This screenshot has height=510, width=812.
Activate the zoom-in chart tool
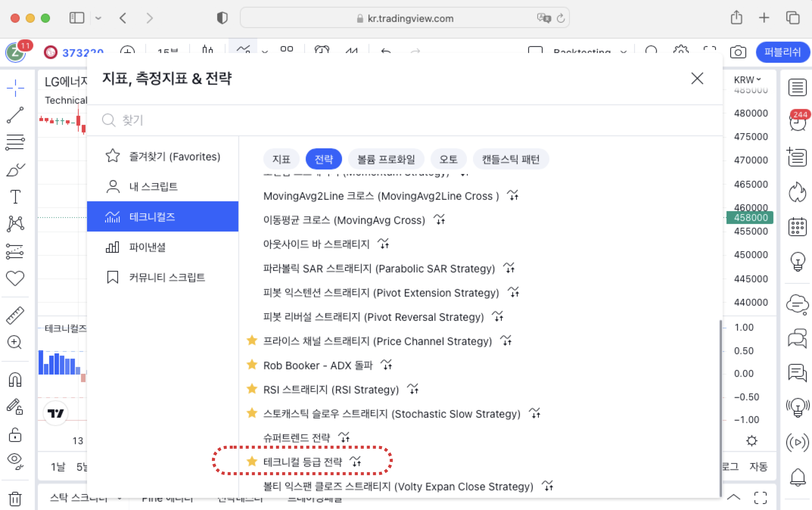tap(15, 342)
